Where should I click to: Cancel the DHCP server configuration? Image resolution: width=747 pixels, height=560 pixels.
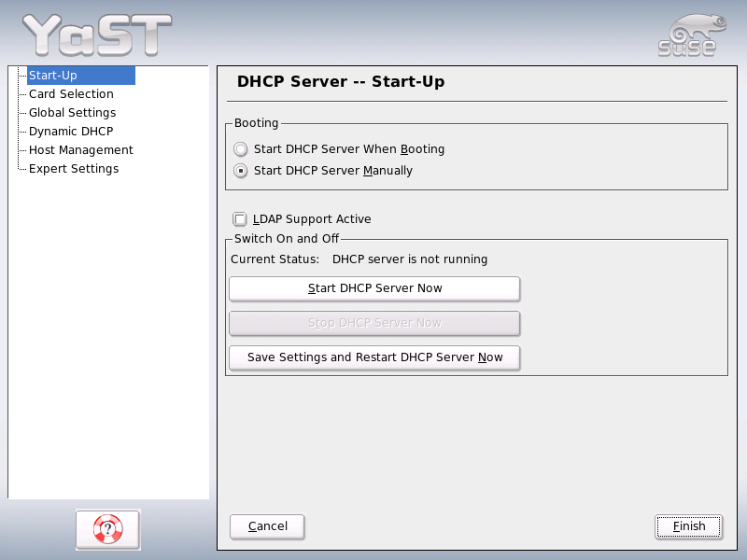[x=267, y=526]
